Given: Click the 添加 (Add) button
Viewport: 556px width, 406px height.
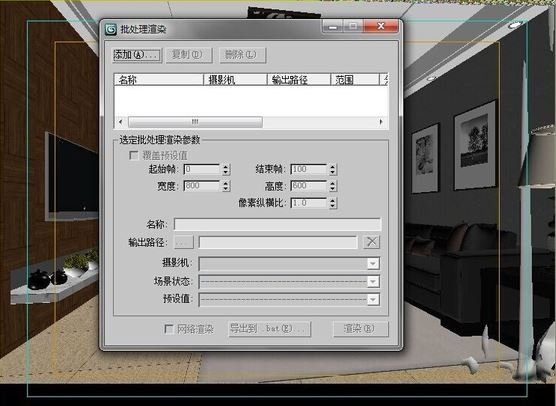Looking at the screenshot, I should pyautogui.click(x=137, y=55).
